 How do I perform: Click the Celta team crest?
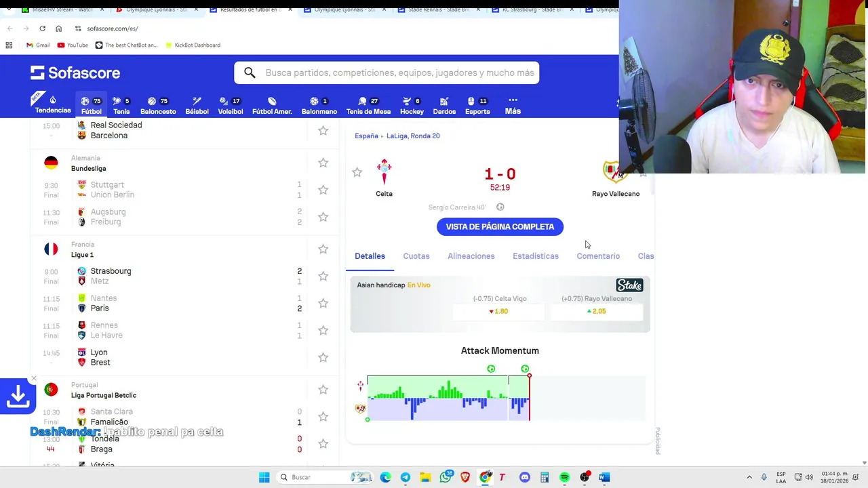point(384,172)
